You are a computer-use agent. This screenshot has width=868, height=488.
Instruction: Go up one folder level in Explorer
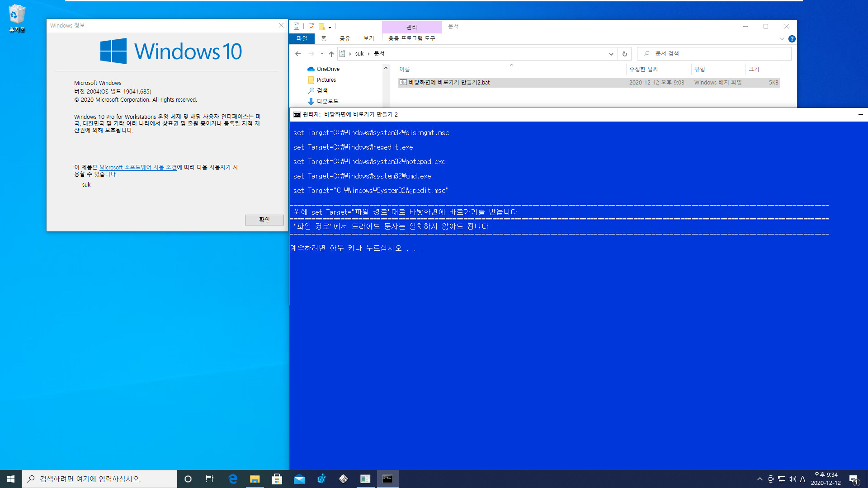(331, 54)
